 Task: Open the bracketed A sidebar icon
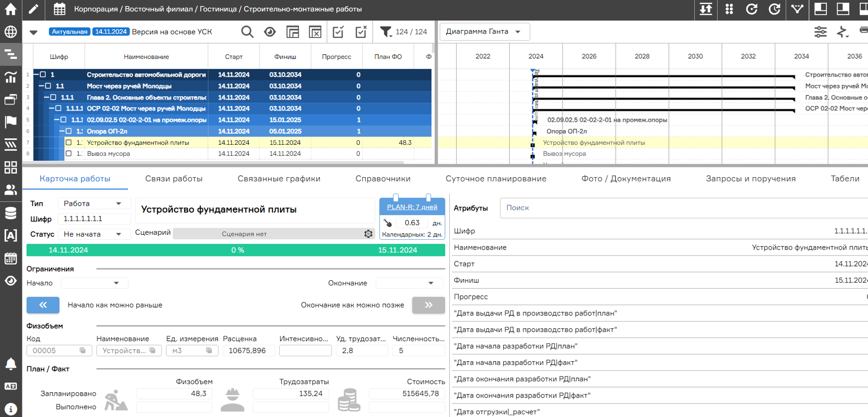tap(10, 235)
